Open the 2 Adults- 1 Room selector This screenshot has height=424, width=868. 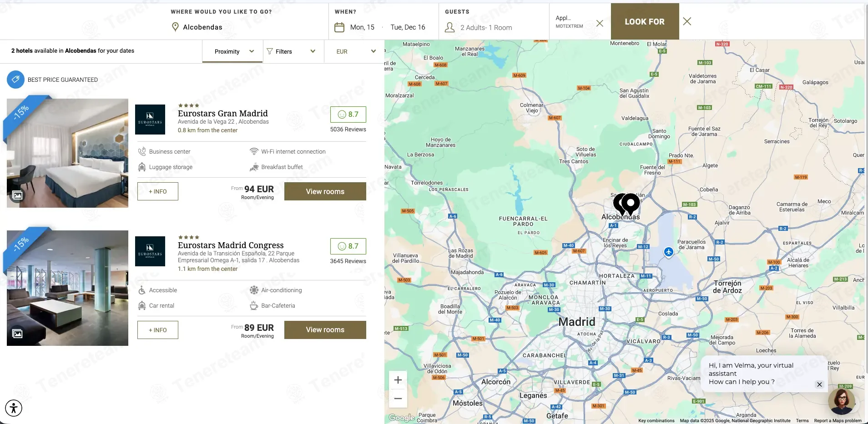(486, 28)
